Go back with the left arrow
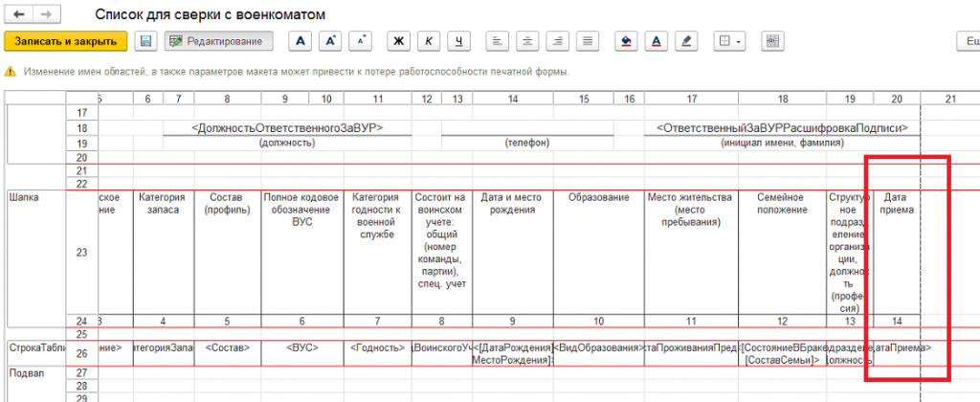Screen dimensions: 980x402 (19, 13)
